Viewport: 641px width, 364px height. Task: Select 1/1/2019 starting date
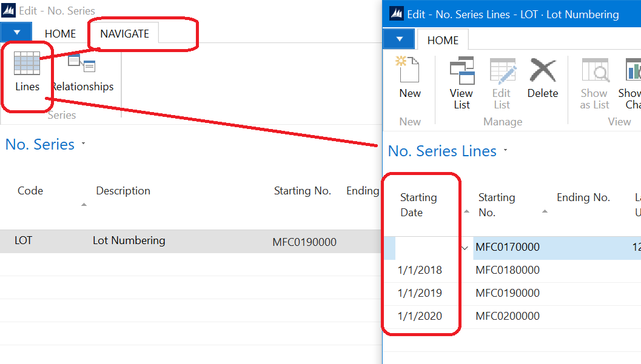click(x=420, y=293)
